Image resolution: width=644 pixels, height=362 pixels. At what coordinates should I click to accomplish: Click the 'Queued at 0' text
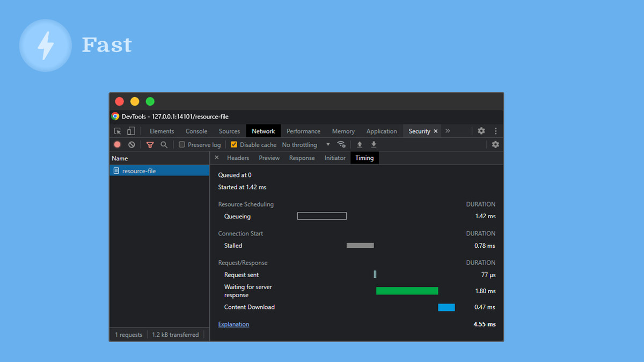pos(235,175)
